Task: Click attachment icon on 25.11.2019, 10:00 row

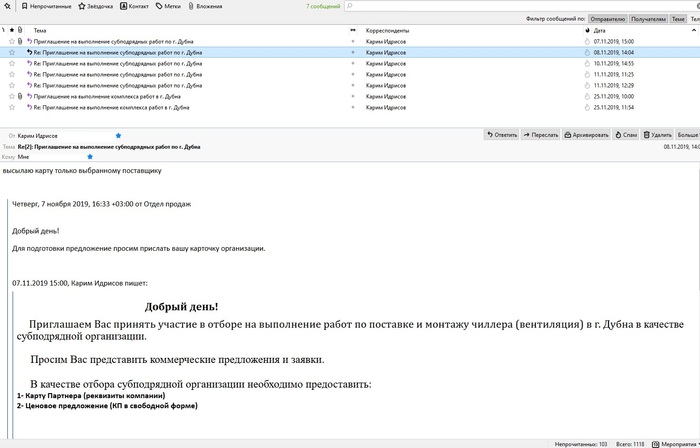Action: point(20,96)
